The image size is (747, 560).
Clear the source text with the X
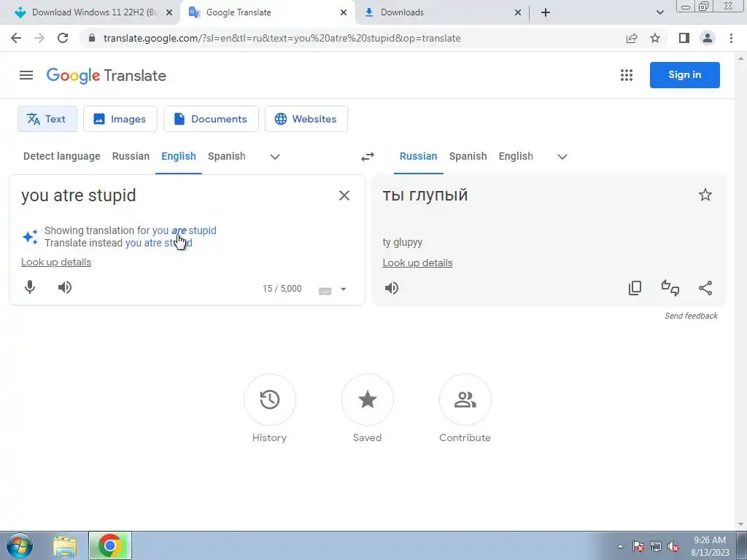[344, 195]
